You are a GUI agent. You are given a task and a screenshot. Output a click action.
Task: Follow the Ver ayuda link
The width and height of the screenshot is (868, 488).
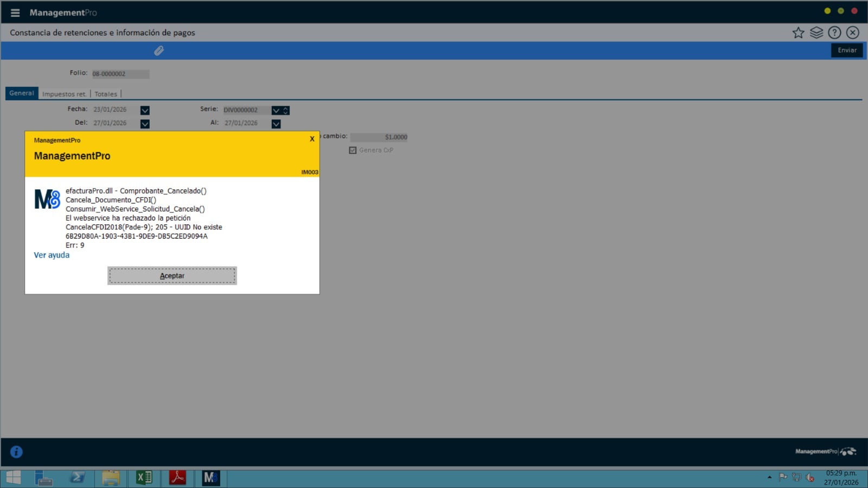(x=52, y=255)
